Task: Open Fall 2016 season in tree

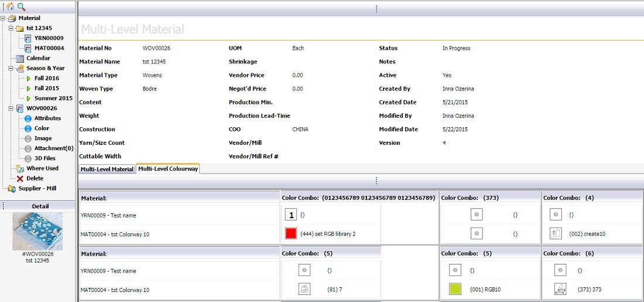Action: click(46, 78)
